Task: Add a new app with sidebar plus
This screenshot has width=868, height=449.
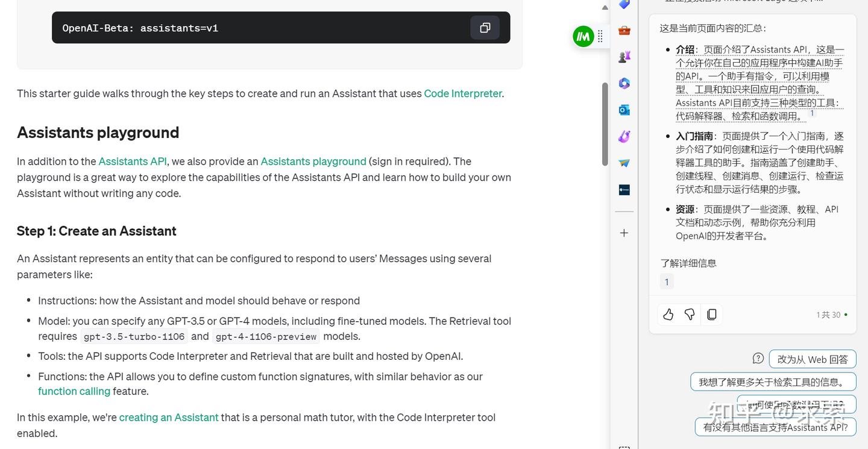Action: click(624, 233)
